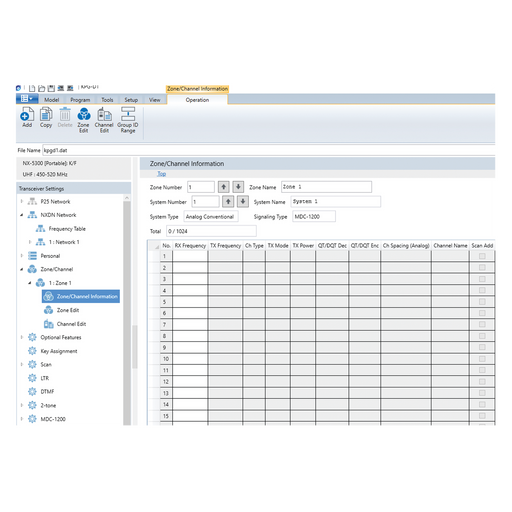Click the System Number down arrow
Viewport: 512px width, 512px height.
(x=243, y=201)
